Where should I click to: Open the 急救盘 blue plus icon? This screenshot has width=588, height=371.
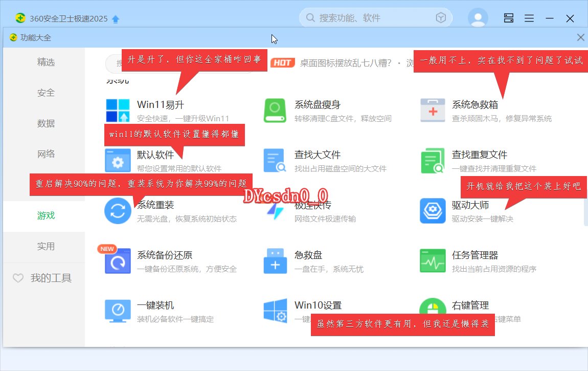click(x=275, y=260)
